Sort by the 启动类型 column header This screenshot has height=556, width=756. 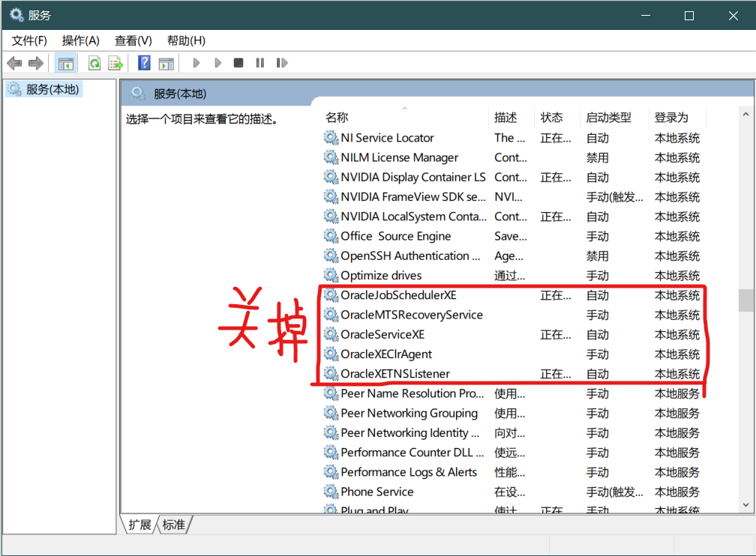pyautogui.click(x=608, y=118)
